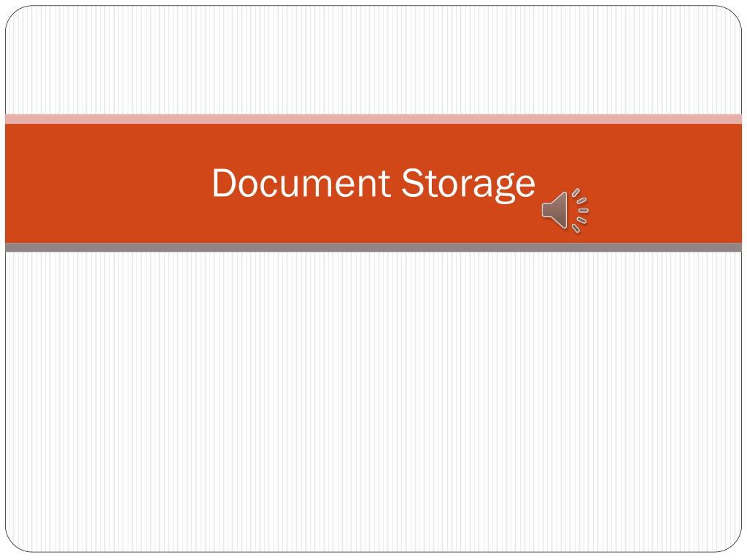Click the orange banner directly above the title text

coord(373,144)
